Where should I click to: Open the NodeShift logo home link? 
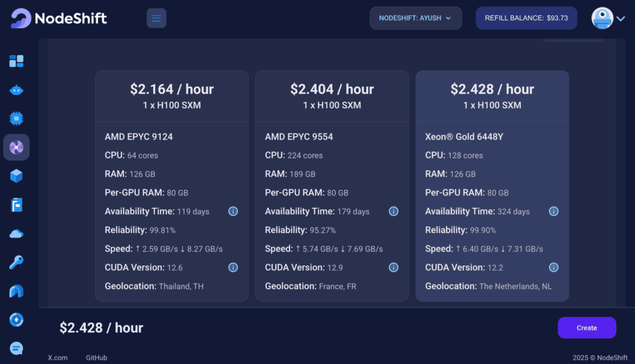pos(59,18)
